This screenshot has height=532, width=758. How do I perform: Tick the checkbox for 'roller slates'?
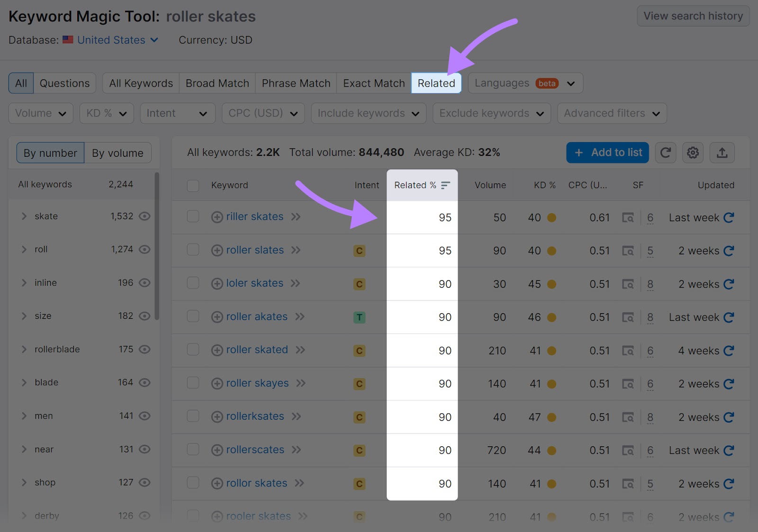point(193,250)
